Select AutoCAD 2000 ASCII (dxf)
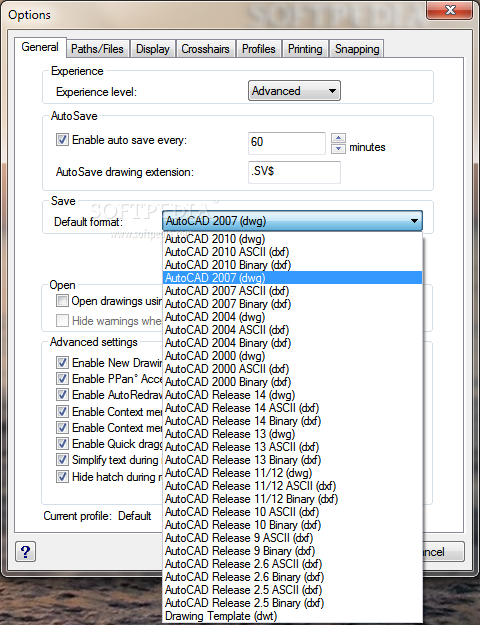480x625 pixels. 293,369
